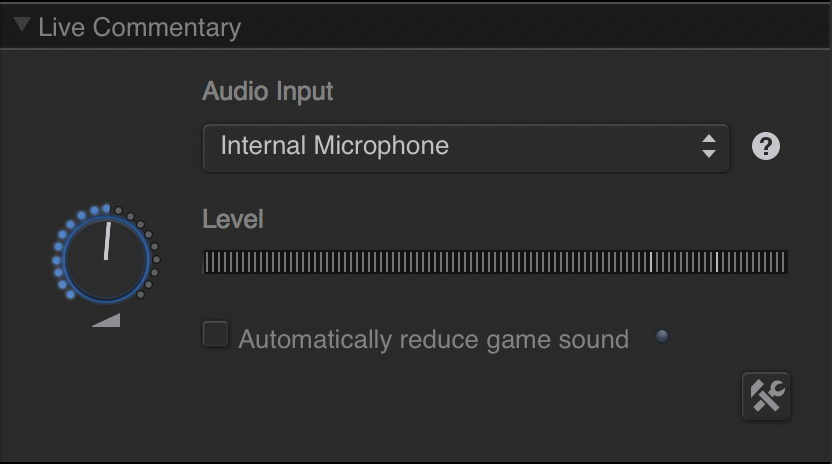This screenshot has width=832, height=464.
Task: Collapse the Live Commentary disclosure triangle
Action: point(22,25)
